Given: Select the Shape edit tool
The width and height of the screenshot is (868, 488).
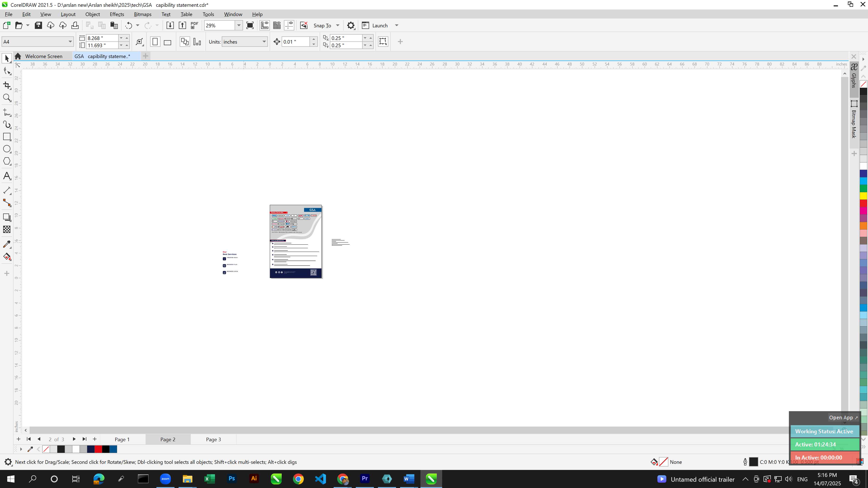Looking at the screenshot, I should 7,71.
